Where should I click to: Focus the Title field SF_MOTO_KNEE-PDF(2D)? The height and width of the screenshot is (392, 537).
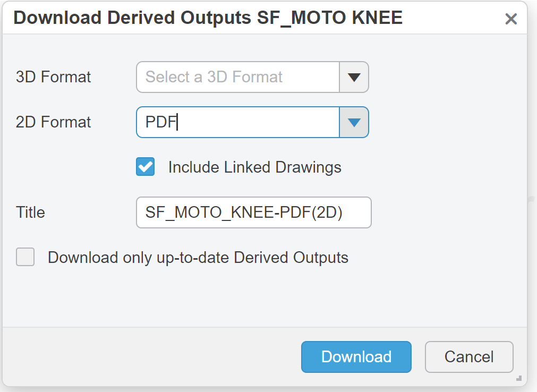point(254,212)
